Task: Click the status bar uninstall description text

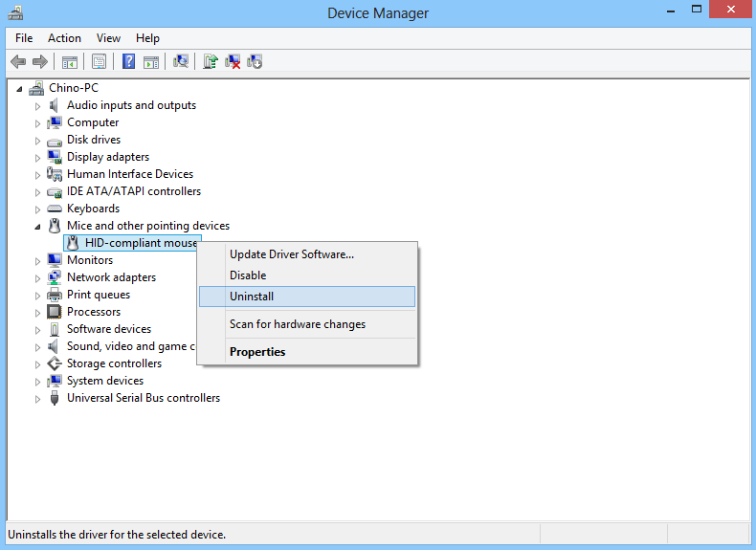Action: click(x=117, y=535)
